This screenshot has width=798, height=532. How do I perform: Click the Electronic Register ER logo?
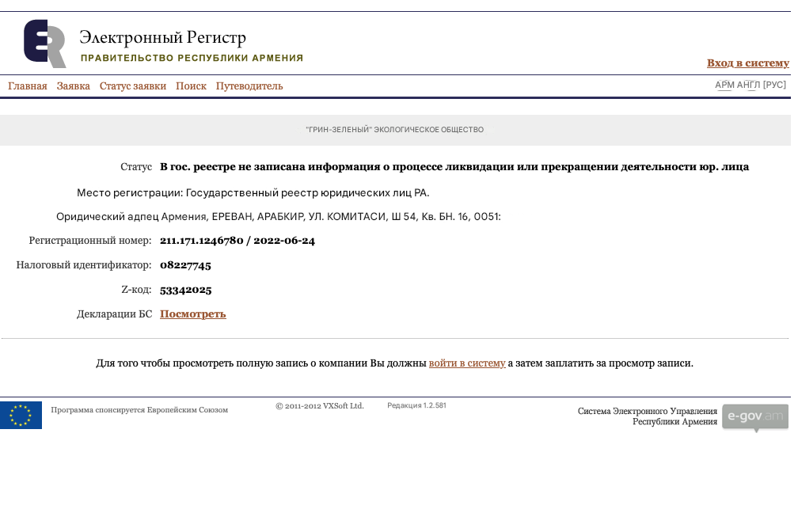(45, 44)
